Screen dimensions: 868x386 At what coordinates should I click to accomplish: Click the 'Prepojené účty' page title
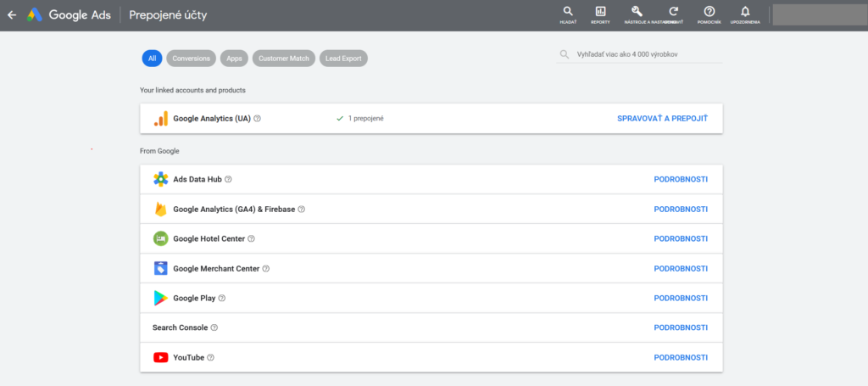point(168,15)
